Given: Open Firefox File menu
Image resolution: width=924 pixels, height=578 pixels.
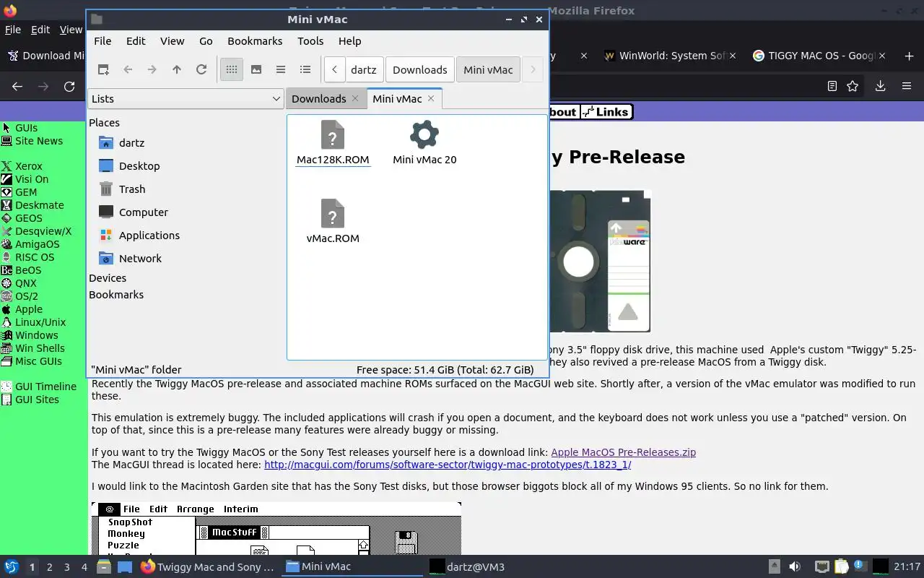Looking at the screenshot, I should 12,30.
